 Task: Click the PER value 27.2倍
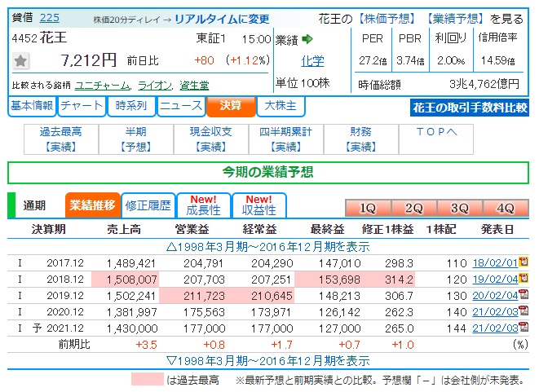373,61
